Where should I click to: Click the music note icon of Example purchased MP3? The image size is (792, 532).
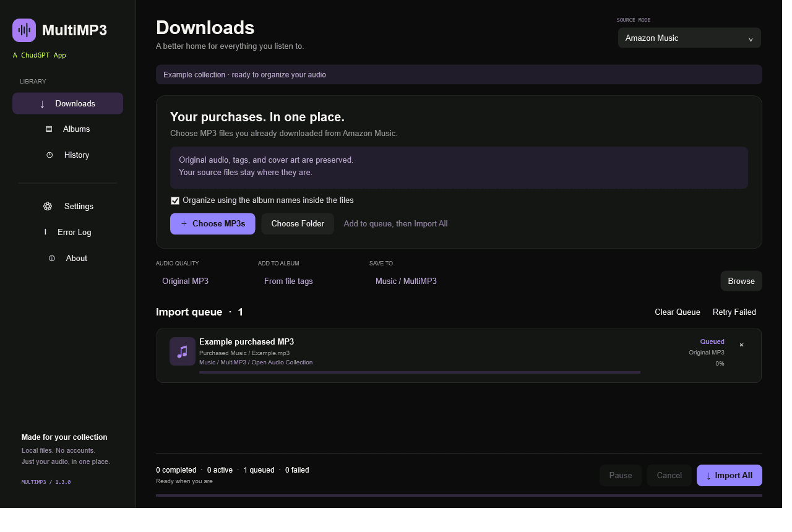coord(183,352)
